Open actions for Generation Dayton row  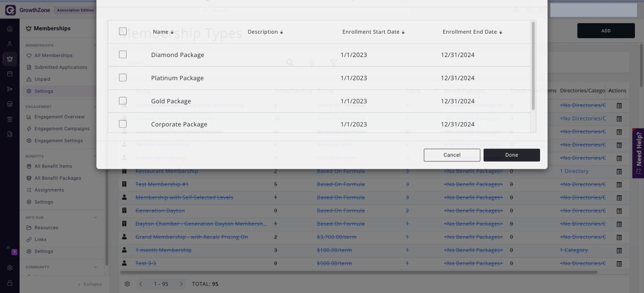click(619, 211)
